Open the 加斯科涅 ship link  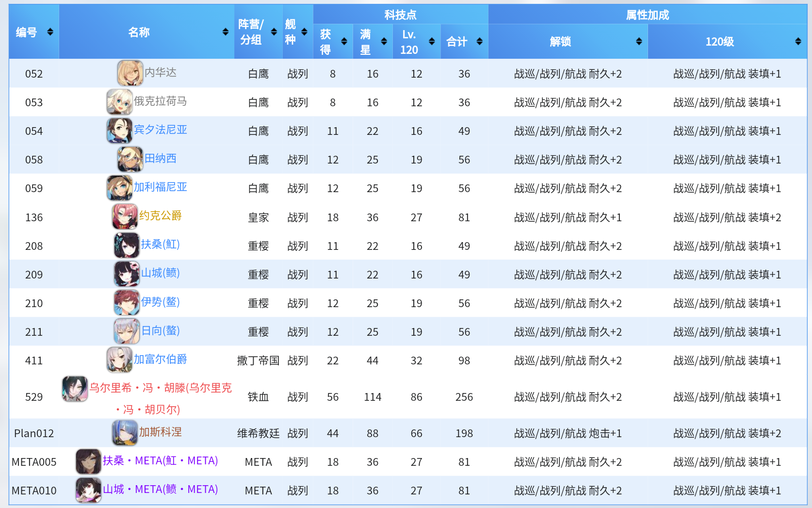tap(161, 432)
